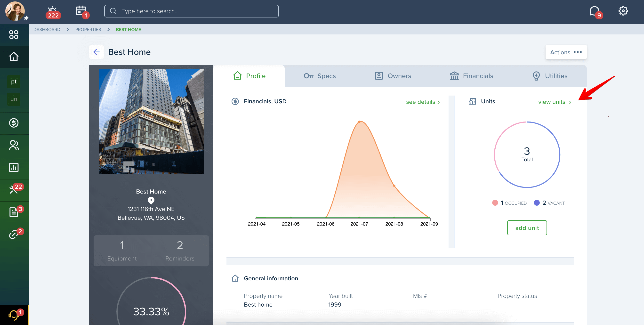This screenshot has height=325, width=644.
Task: Open the Reminders count tile
Action: [x=180, y=251]
